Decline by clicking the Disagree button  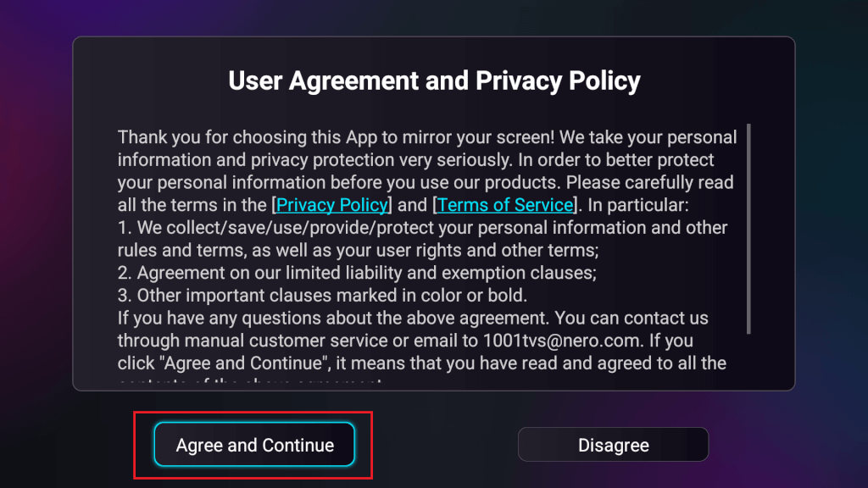[x=613, y=445]
